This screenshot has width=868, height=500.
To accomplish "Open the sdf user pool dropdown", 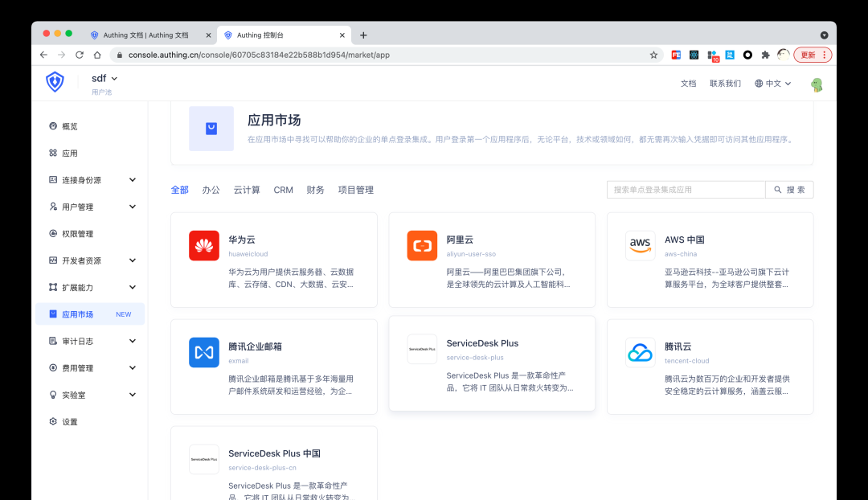I will (x=104, y=79).
